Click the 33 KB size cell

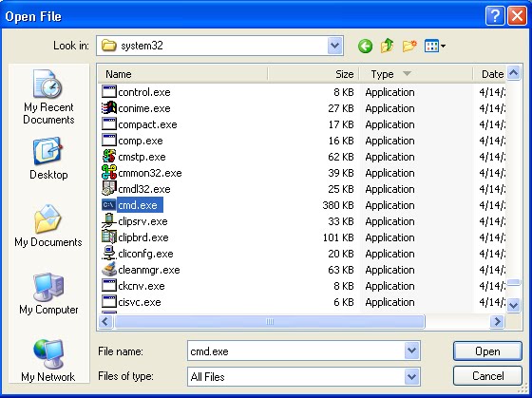341,221
